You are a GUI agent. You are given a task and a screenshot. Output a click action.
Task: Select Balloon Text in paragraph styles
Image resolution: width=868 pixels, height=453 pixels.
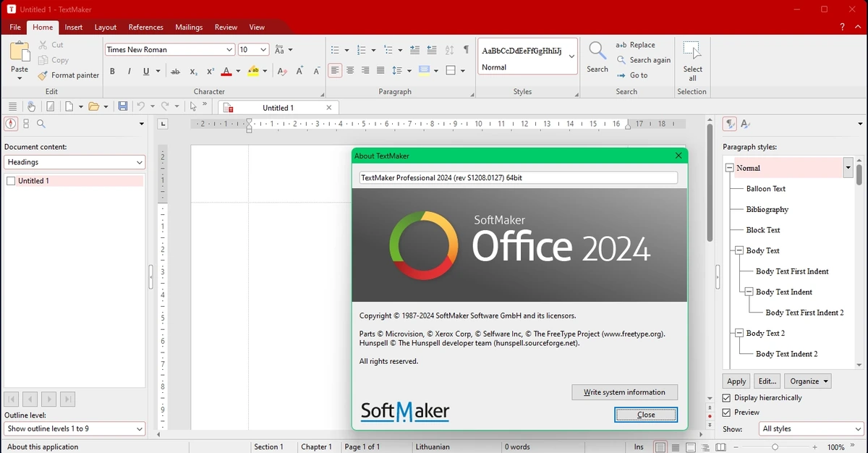tap(766, 188)
